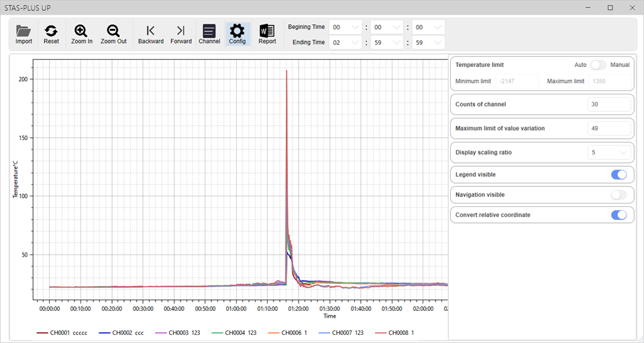Toggle the Config gear panel

[x=237, y=34]
